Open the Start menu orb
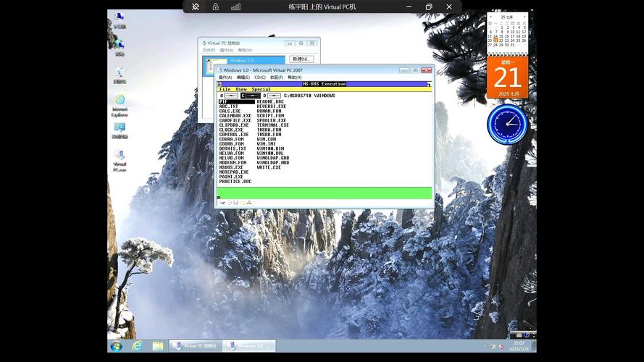This screenshot has height=362, width=644. click(116, 346)
